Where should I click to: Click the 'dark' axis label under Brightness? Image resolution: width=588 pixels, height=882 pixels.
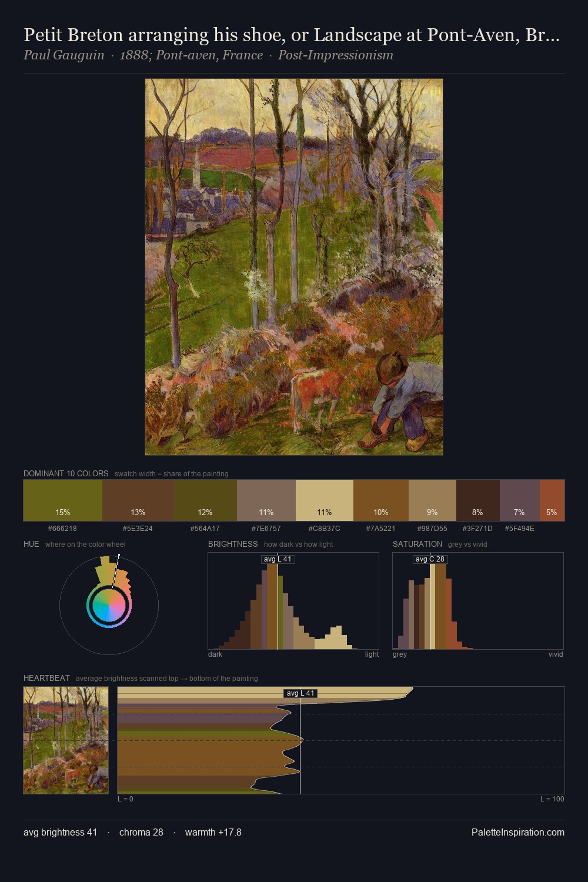click(x=215, y=654)
